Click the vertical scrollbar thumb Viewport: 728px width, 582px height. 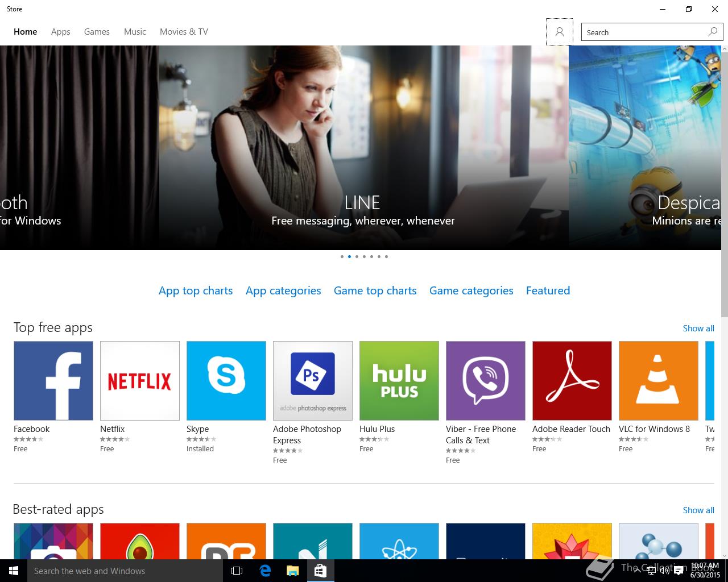click(725, 185)
